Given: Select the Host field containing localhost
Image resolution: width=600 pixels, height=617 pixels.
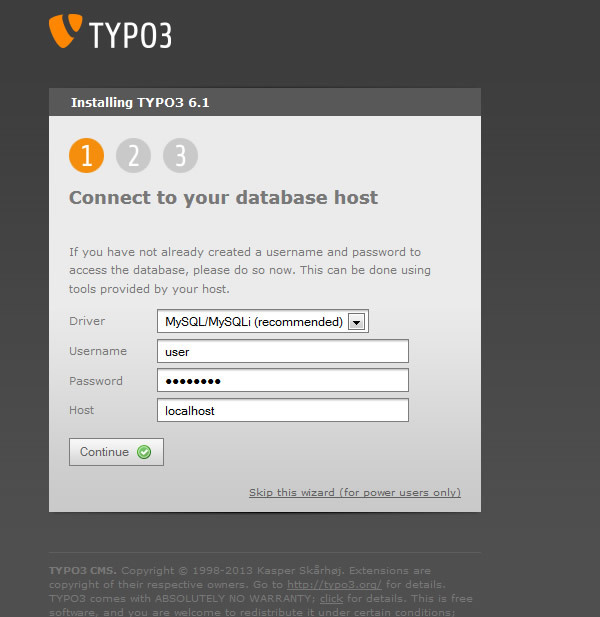Looking at the screenshot, I should (283, 411).
